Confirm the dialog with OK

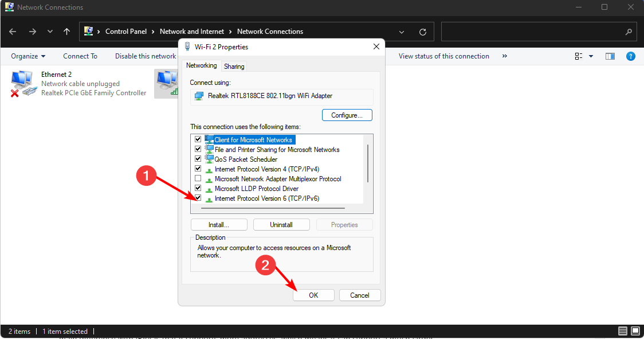pyautogui.click(x=313, y=295)
